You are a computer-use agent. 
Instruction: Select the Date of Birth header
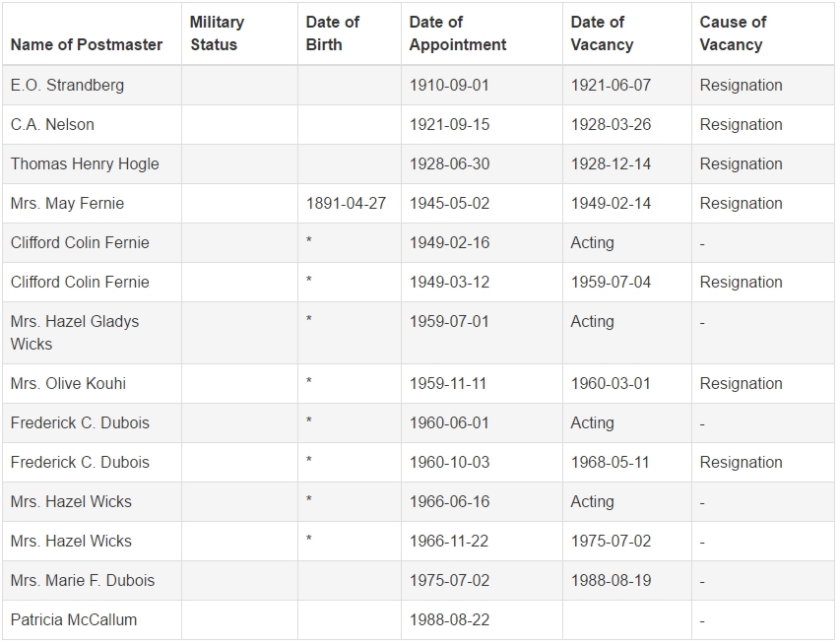[332, 33]
